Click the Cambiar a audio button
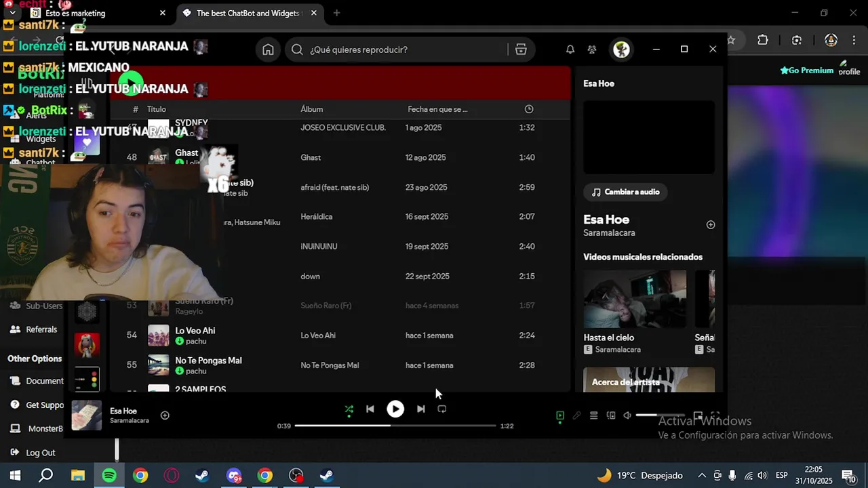 coord(625,192)
